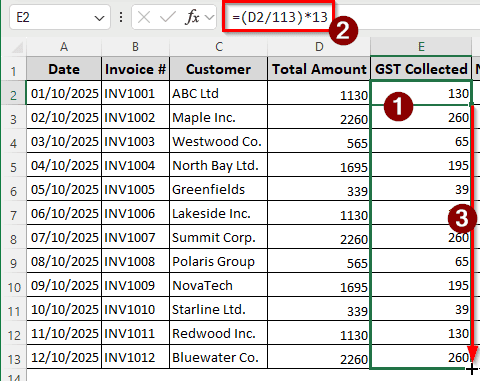Select the Maple Inc. cell

[x=218, y=117]
